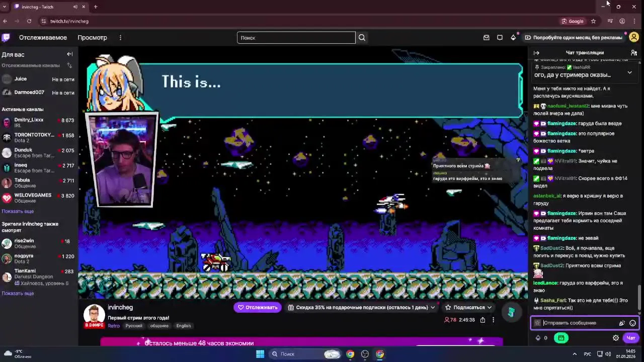Open the emote picker smiley icon
The image size is (644, 362).
pyautogui.click(x=632, y=323)
